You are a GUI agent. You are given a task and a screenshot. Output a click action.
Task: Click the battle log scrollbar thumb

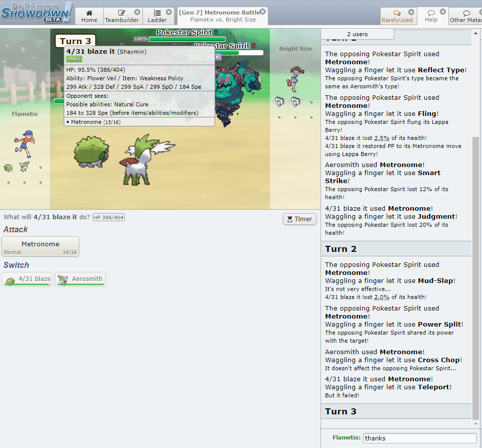475,278
